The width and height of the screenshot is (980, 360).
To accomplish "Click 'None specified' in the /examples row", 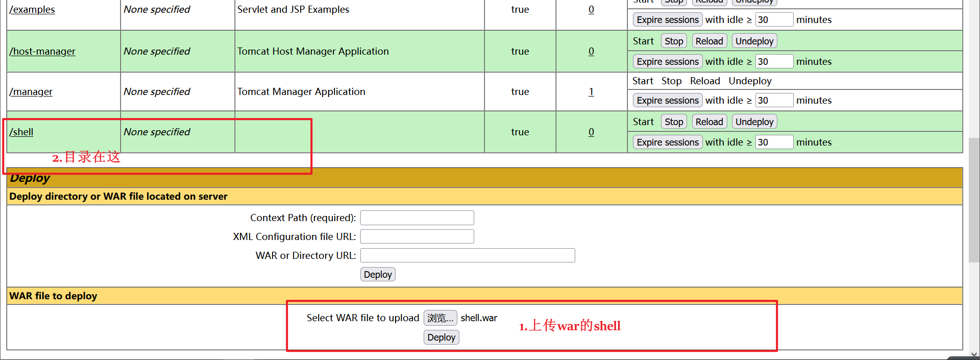I will click(x=157, y=10).
